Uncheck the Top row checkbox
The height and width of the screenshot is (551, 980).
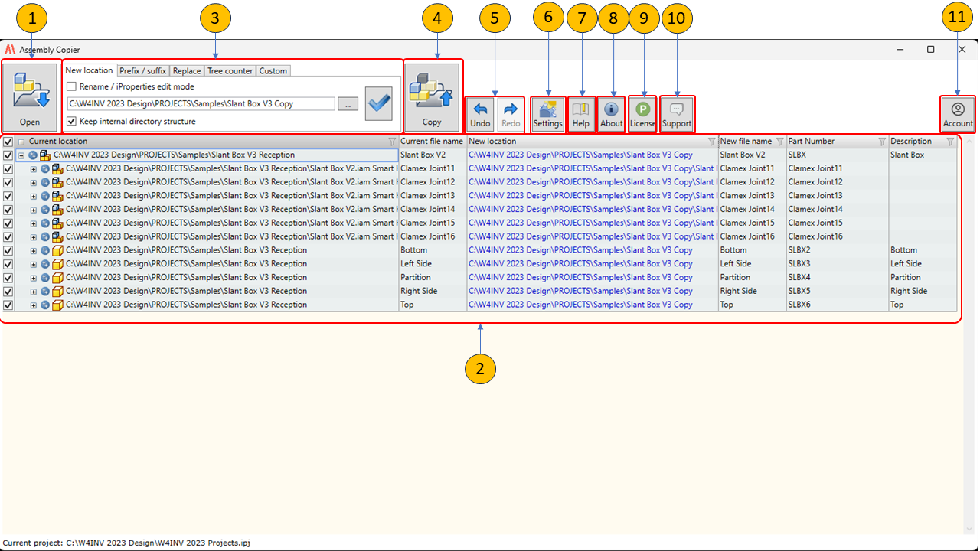point(8,305)
